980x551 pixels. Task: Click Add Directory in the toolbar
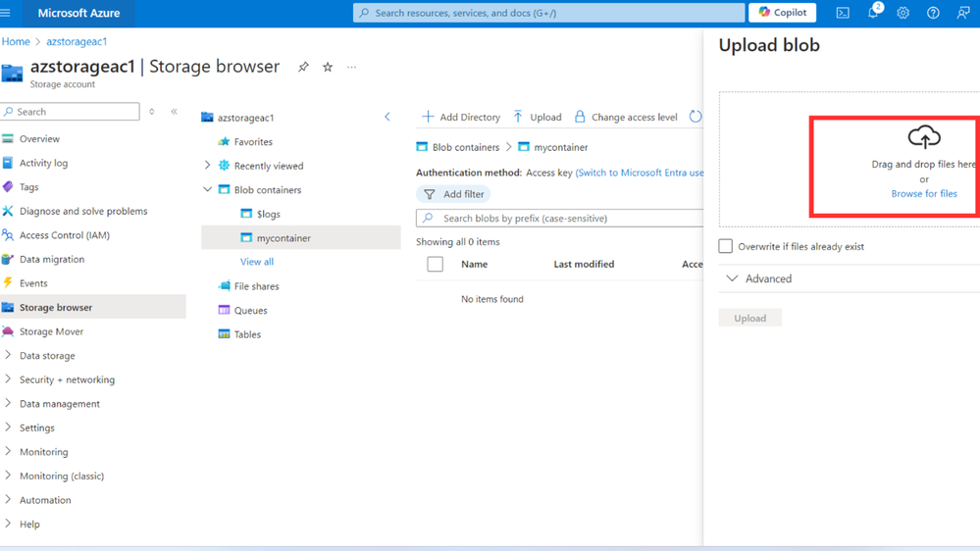click(461, 117)
